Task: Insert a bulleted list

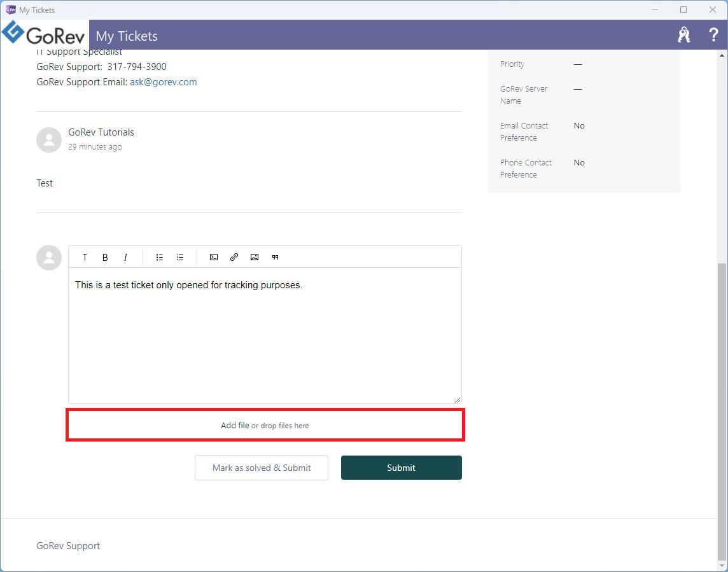Action: [160, 257]
